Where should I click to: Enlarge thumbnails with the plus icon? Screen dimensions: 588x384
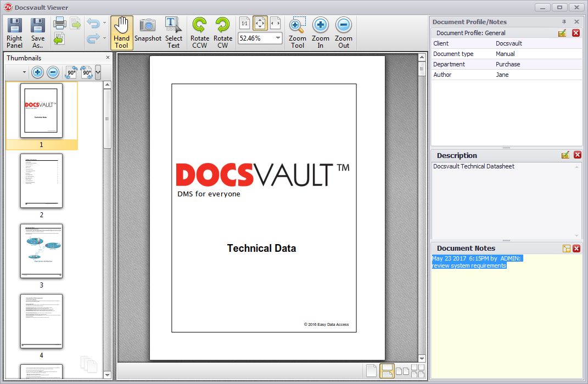tap(37, 72)
